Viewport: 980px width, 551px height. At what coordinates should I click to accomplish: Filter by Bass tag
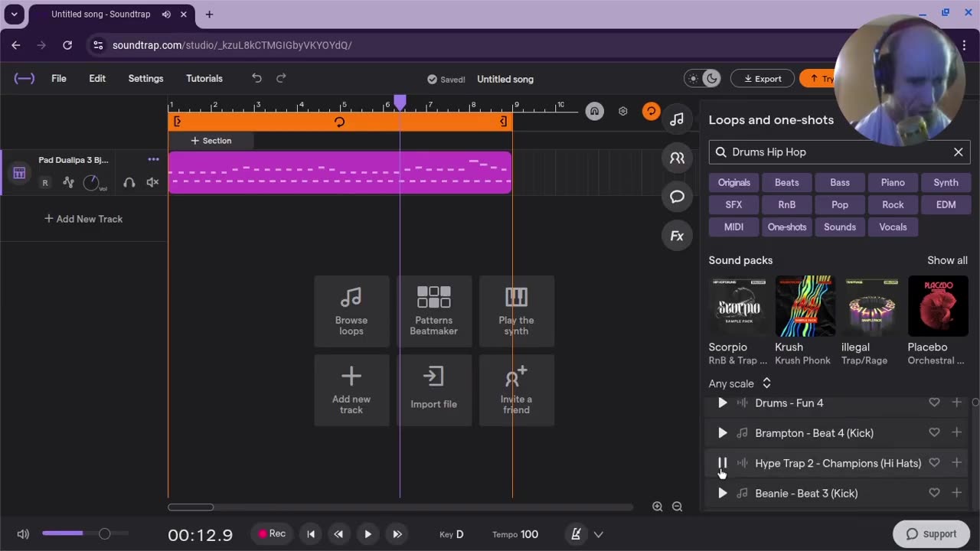[x=840, y=182]
